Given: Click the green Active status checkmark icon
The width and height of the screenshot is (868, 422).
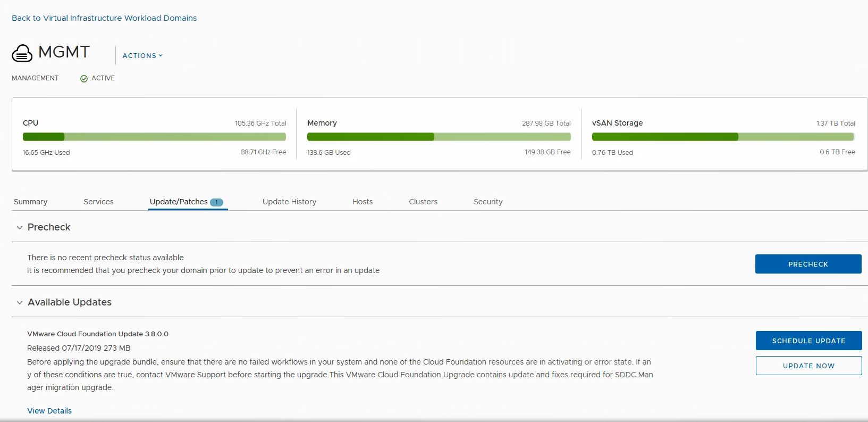Looking at the screenshot, I should 84,79.
